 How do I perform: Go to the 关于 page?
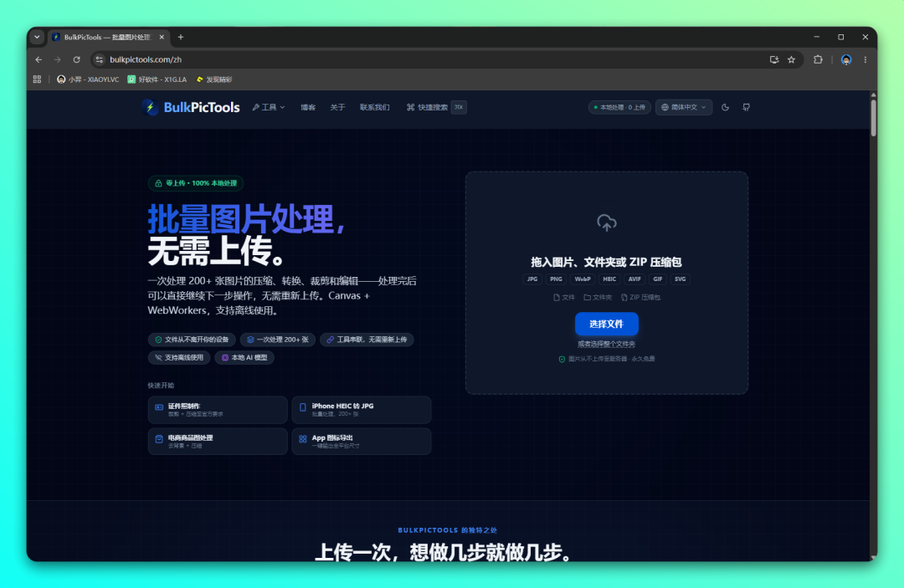click(x=337, y=107)
